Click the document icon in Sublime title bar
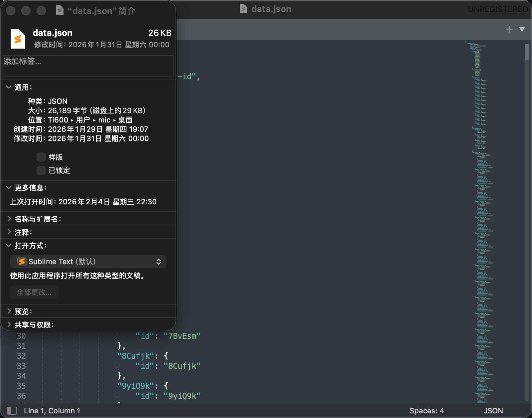Viewport: 532px width, 418px height. pos(243,9)
